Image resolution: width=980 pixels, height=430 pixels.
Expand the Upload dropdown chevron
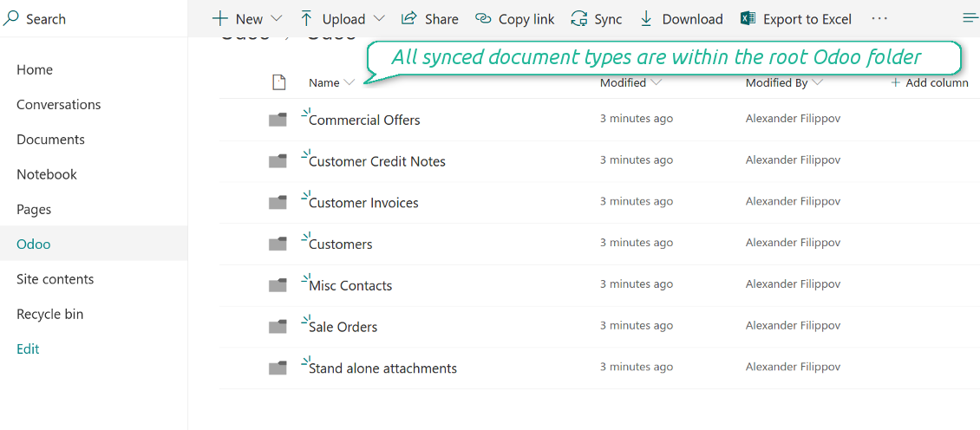[x=379, y=19]
